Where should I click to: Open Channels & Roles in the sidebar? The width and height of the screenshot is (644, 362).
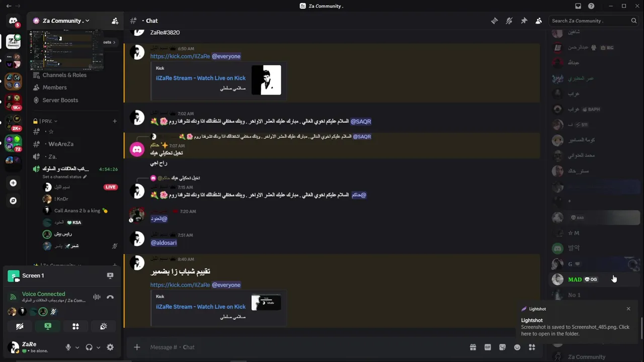point(64,75)
